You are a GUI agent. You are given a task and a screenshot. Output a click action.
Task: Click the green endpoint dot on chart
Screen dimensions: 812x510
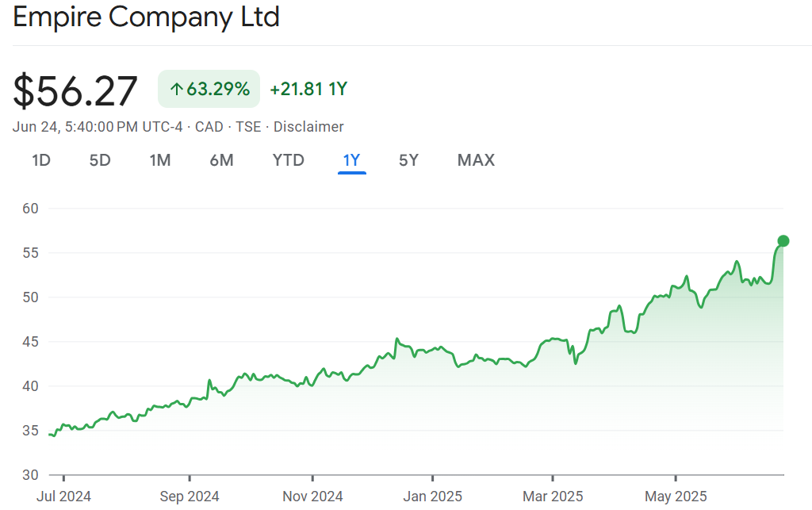point(783,241)
